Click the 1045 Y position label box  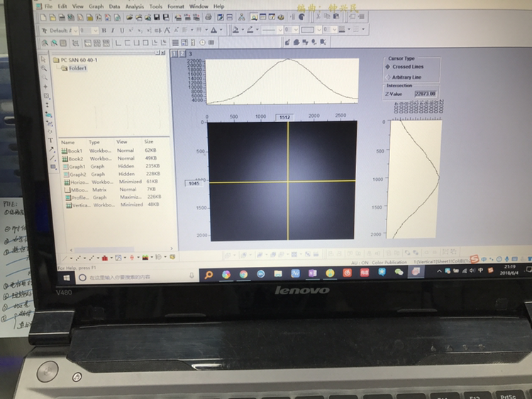(x=194, y=183)
